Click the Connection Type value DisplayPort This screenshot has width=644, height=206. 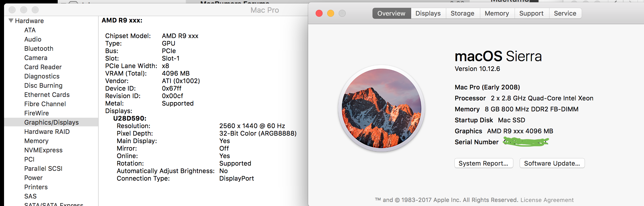click(237, 178)
